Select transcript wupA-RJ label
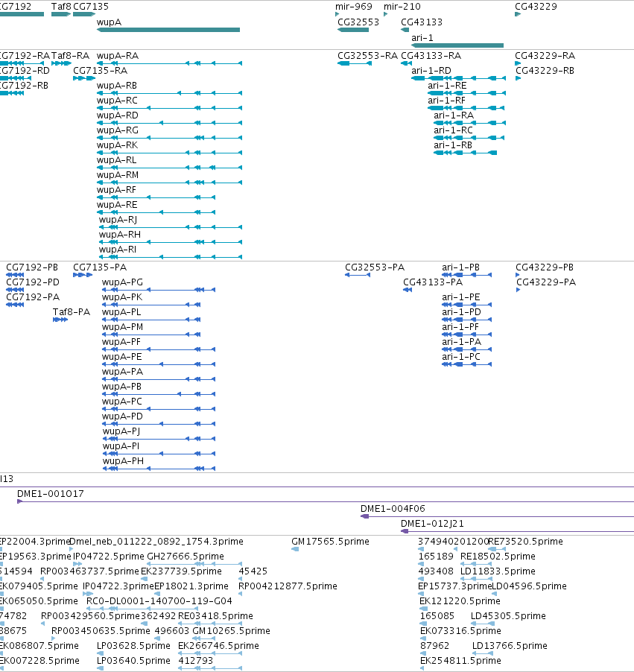This screenshot has height=672, width=634. 118,220
